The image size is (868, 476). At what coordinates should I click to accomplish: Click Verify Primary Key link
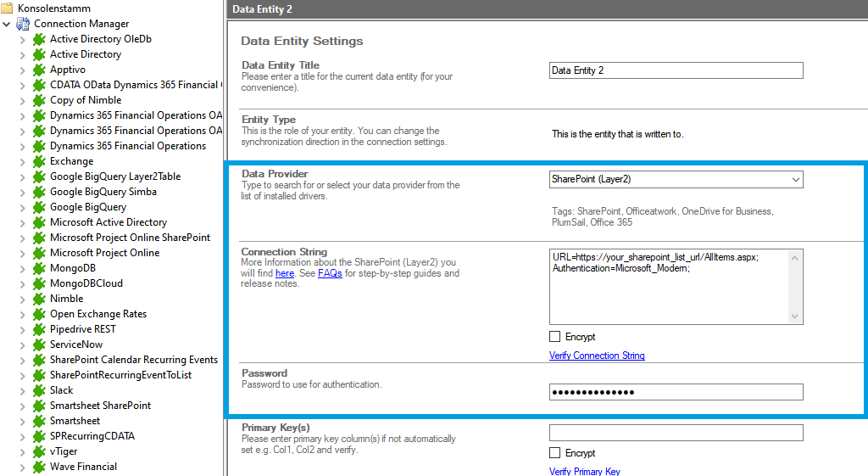pyautogui.click(x=585, y=471)
